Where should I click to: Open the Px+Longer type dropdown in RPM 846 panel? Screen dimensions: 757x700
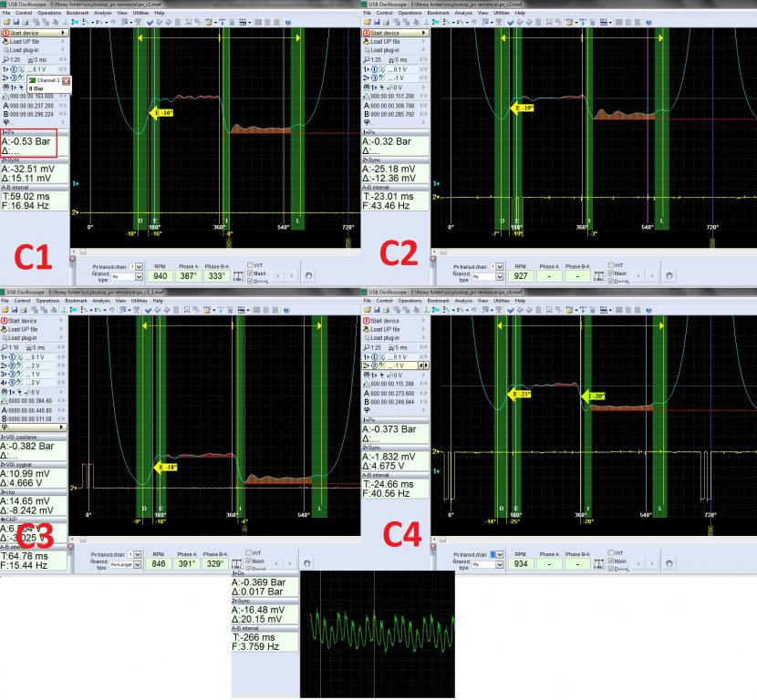tap(139, 562)
